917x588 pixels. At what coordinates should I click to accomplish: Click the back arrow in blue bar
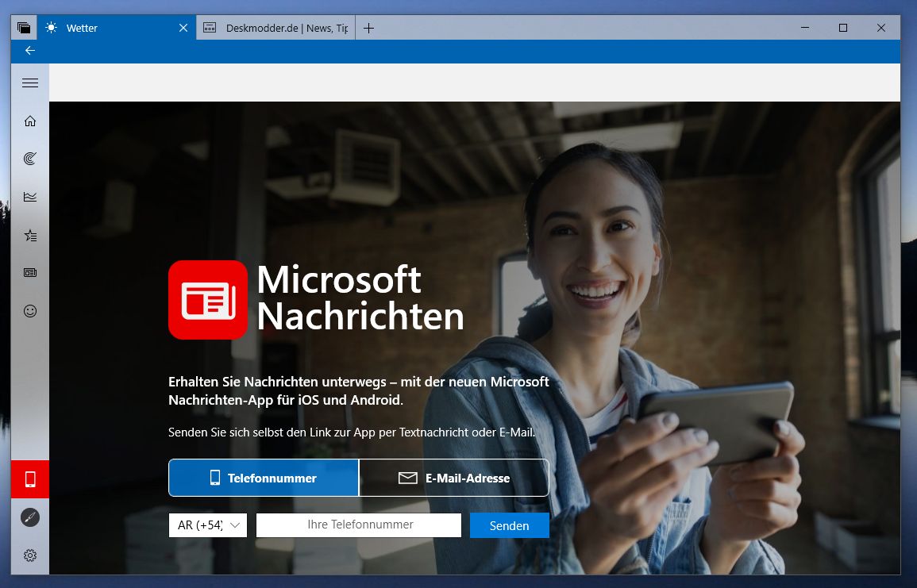coord(30,51)
